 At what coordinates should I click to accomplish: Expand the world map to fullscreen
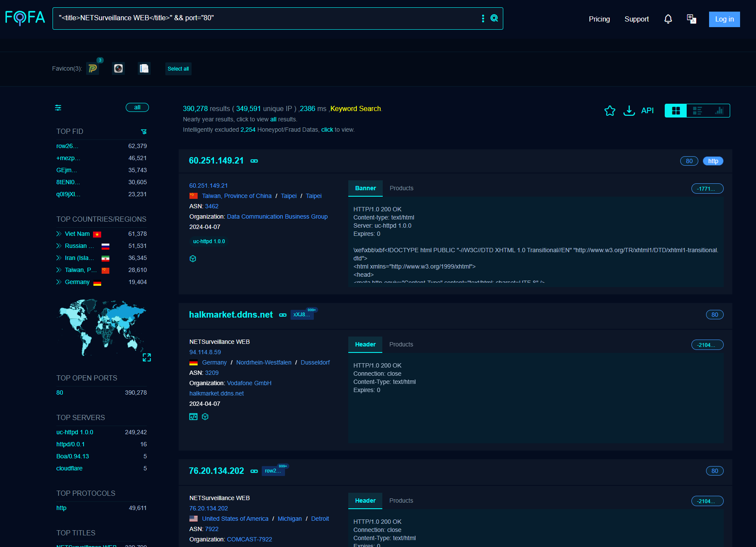tap(147, 358)
